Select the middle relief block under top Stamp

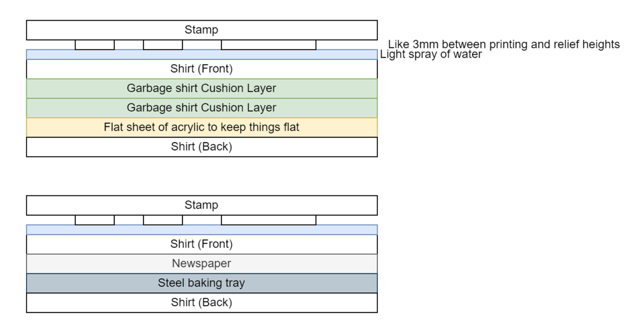pos(163,45)
